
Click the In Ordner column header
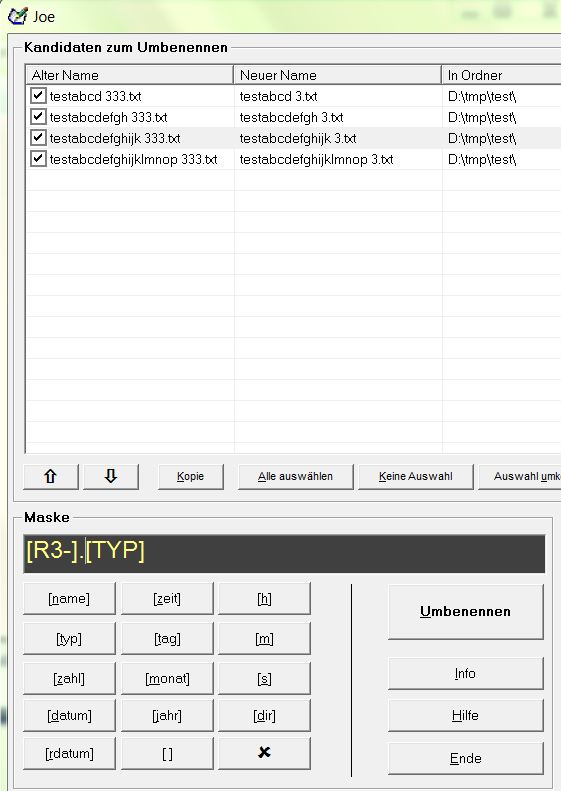tap(501, 75)
